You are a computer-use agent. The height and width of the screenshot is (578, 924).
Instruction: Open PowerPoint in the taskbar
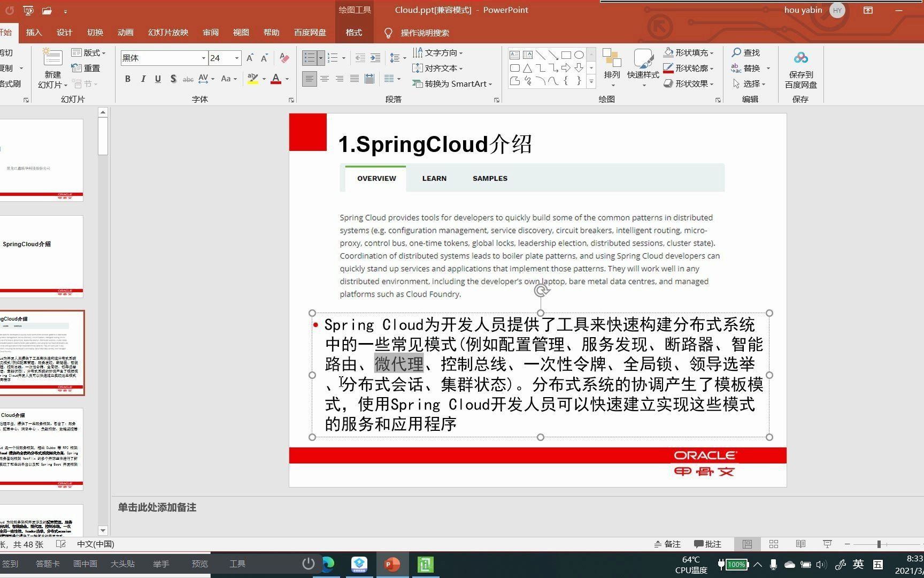[392, 564]
